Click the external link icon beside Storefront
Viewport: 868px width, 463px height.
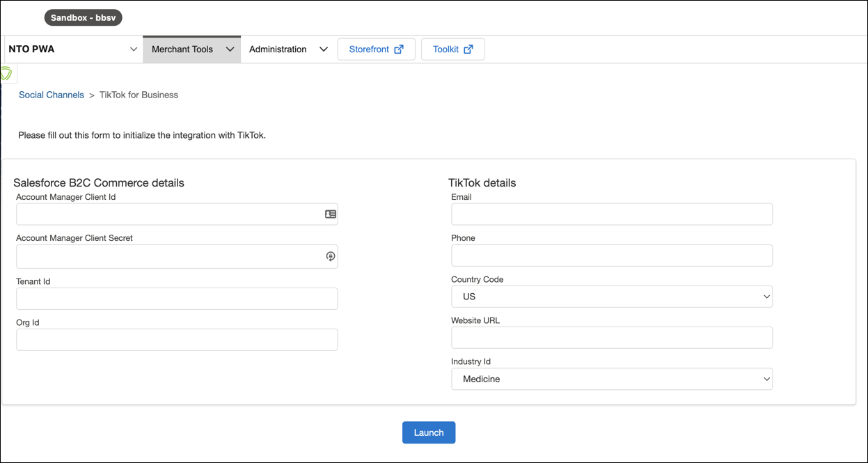pyautogui.click(x=399, y=49)
